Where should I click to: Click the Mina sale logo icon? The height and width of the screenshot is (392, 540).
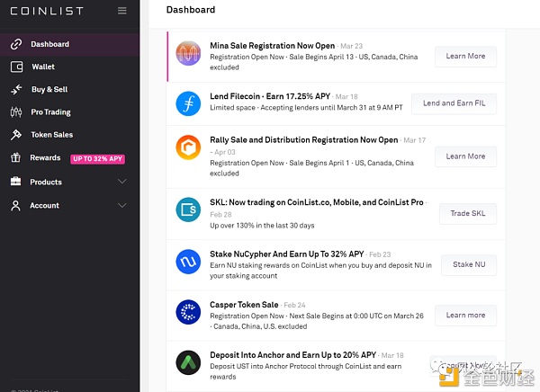188,53
